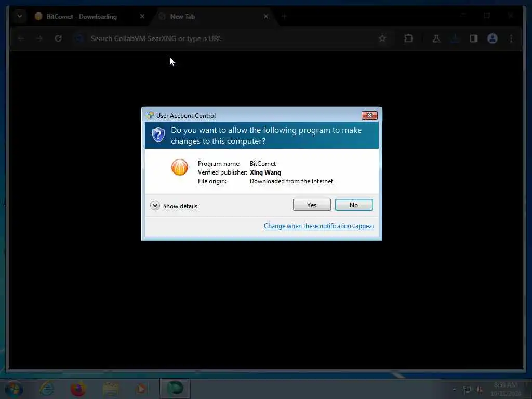Launch Internet Explorer from taskbar

tap(46, 389)
